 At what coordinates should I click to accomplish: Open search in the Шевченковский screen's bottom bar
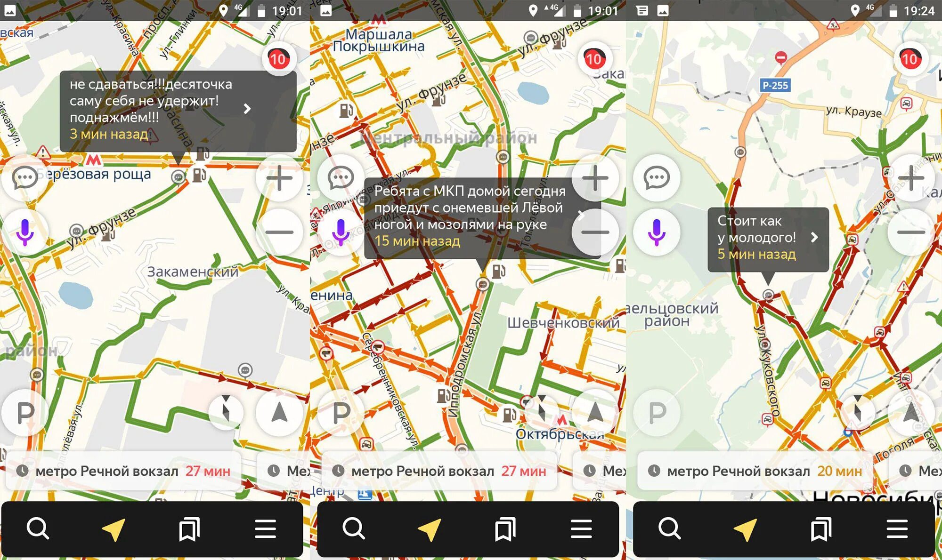coord(354,528)
